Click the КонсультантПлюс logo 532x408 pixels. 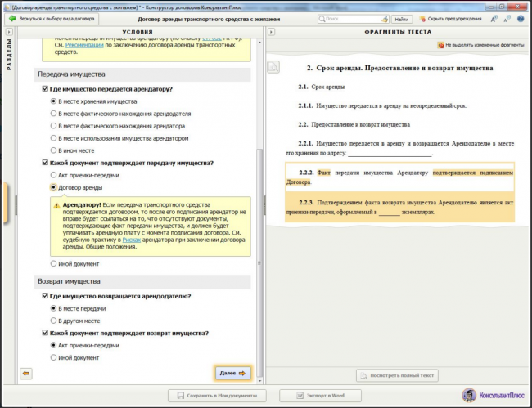click(x=494, y=395)
